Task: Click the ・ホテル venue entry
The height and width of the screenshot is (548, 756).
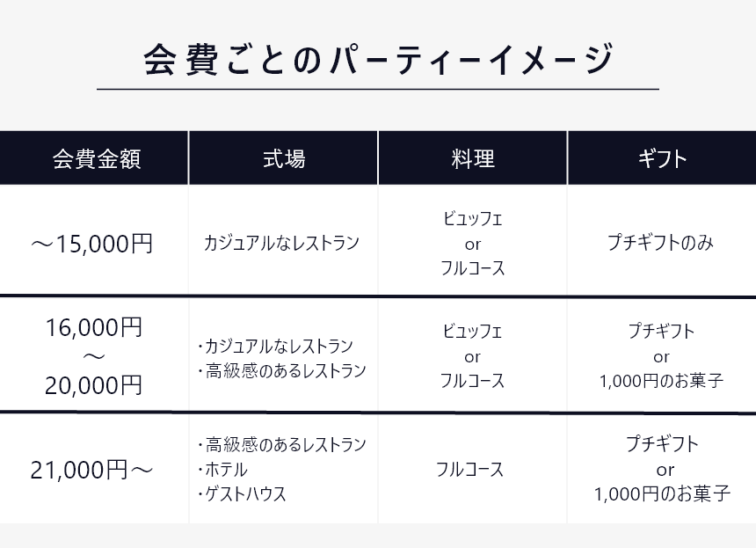Action: click(x=222, y=470)
